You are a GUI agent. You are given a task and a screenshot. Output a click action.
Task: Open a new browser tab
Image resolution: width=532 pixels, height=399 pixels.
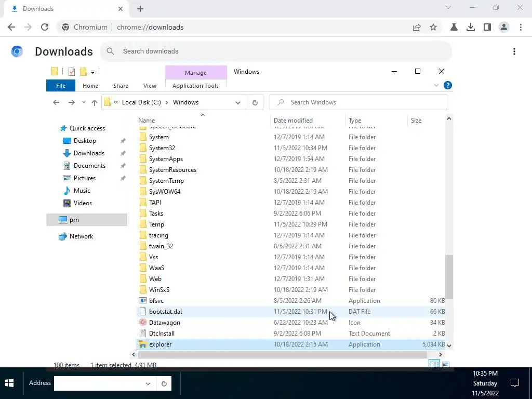(x=140, y=9)
